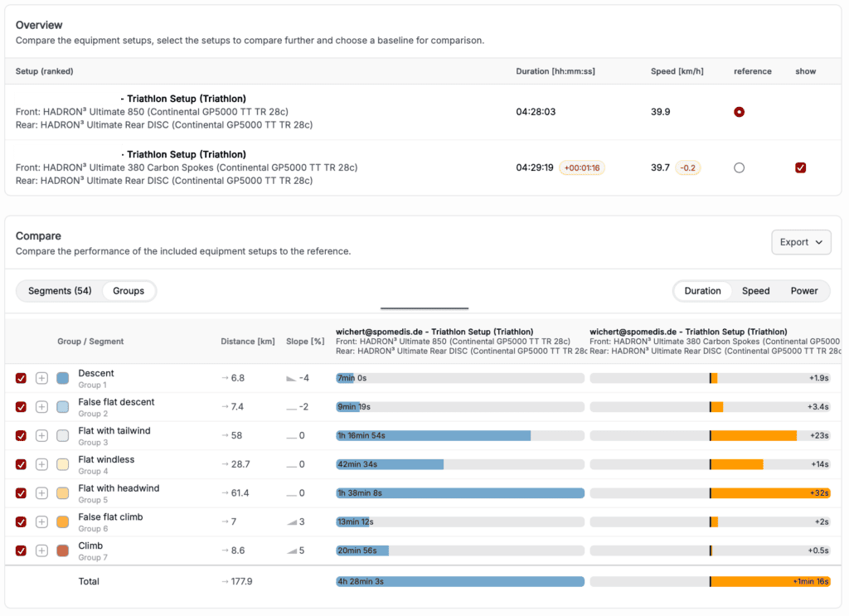Switch to the Segments (54) tab
The image size is (849, 616).
tap(60, 291)
